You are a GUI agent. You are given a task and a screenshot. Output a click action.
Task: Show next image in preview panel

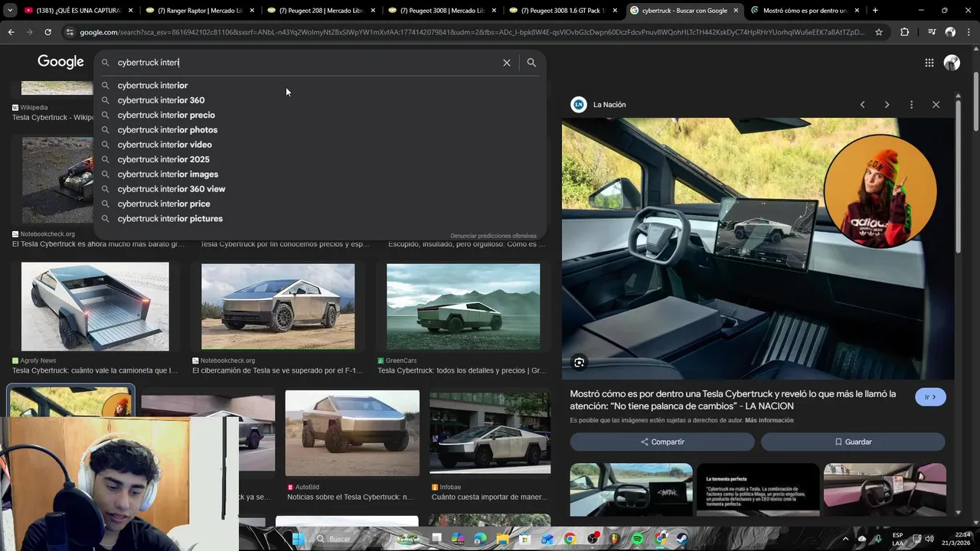pyautogui.click(x=887, y=105)
